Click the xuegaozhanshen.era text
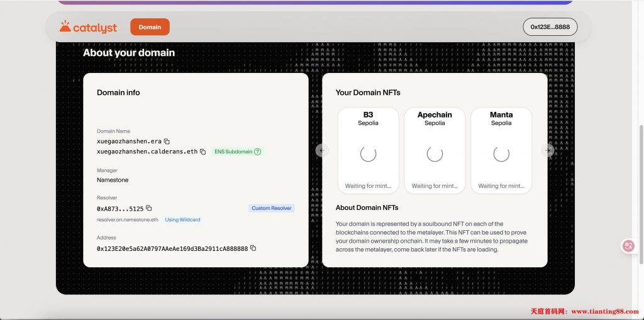Image resolution: width=644 pixels, height=320 pixels. pyautogui.click(x=129, y=141)
